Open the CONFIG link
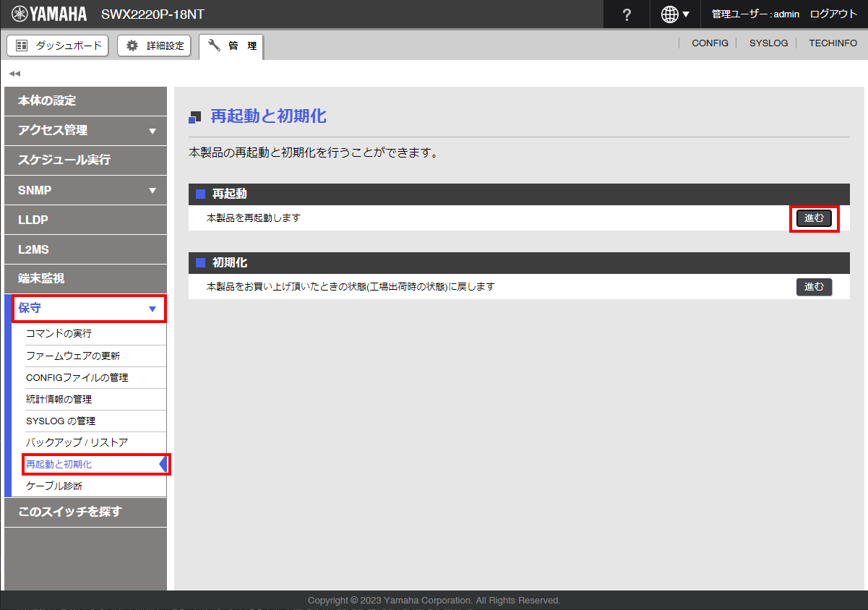Image resolution: width=868 pixels, height=610 pixels. point(710,43)
